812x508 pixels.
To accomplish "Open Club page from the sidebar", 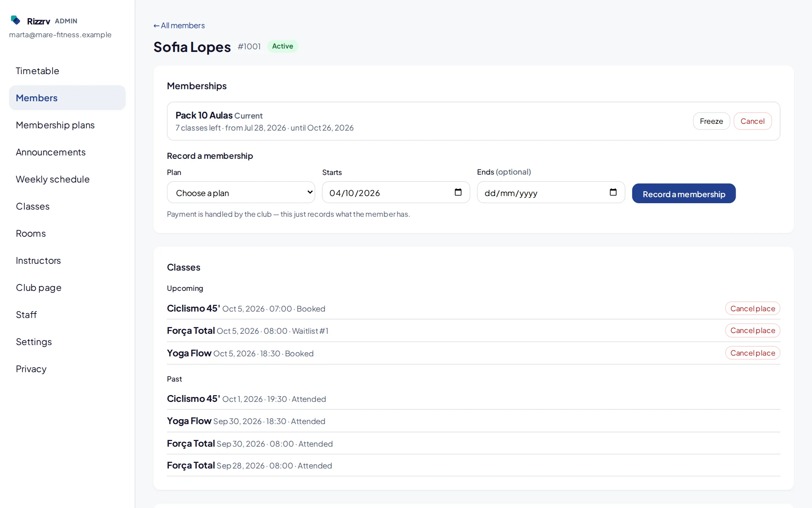I will (x=67, y=287).
